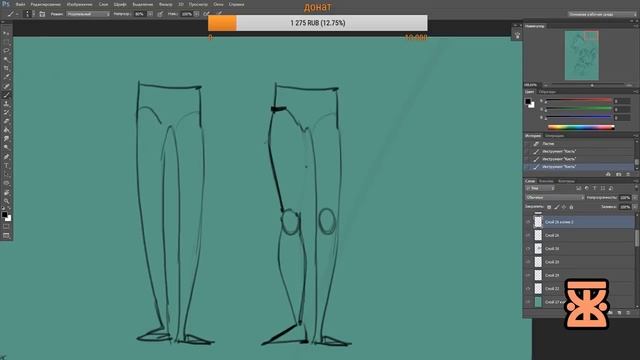
Task: Open the workspace switcher dropdown
Action: point(602,14)
